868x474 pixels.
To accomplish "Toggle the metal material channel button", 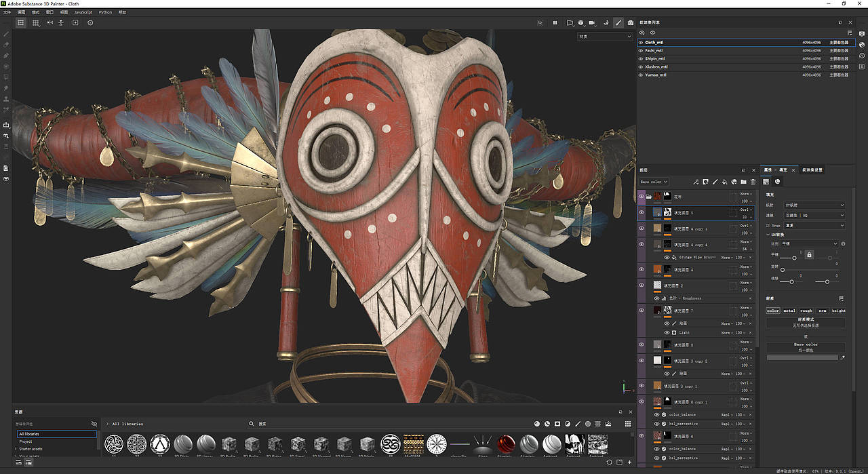I will [789, 311].
